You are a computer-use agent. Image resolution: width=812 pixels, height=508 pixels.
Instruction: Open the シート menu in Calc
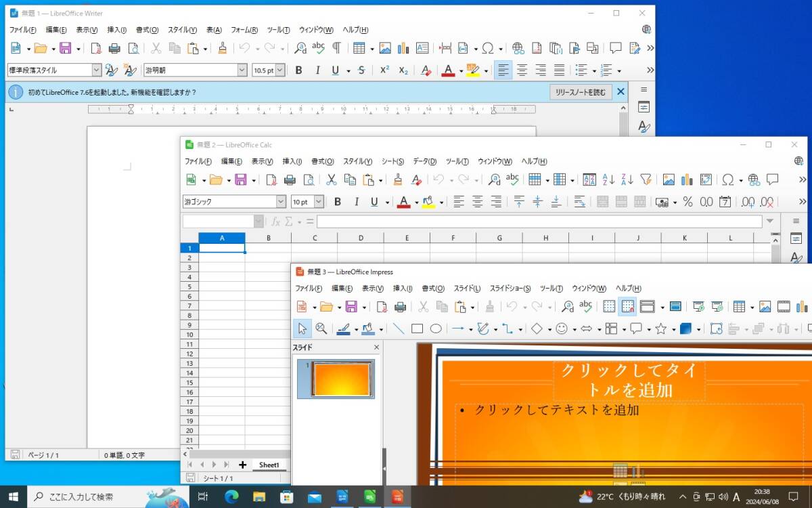(392, 161)
